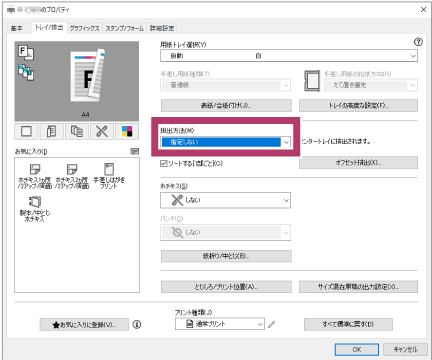Click the オフセット排出 button
The width and height of the screenshot is (432, 360).
358,163
